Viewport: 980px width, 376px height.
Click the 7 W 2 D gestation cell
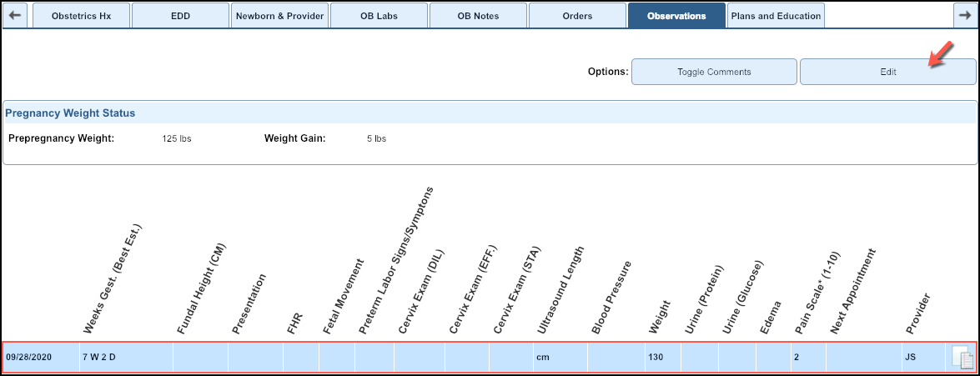tap(126, 357)
